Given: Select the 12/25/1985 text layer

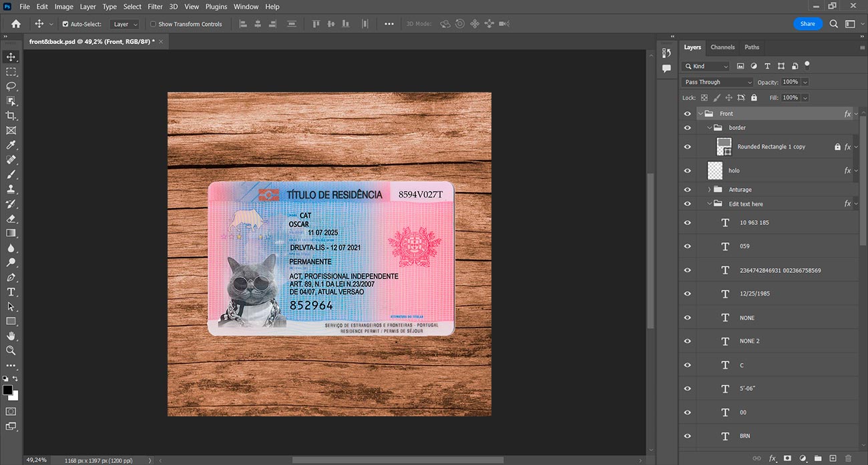Looking at the screenshot, I should pos(754,294).
